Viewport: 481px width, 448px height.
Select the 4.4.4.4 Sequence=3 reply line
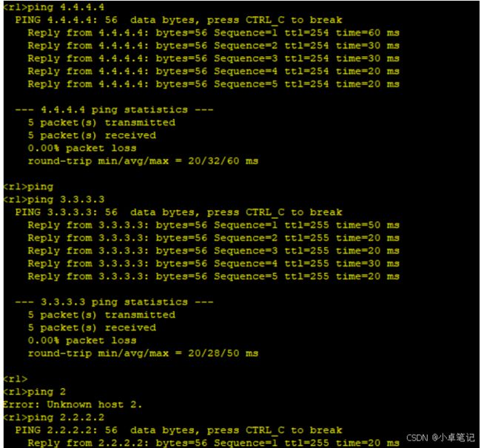point(214,58)
